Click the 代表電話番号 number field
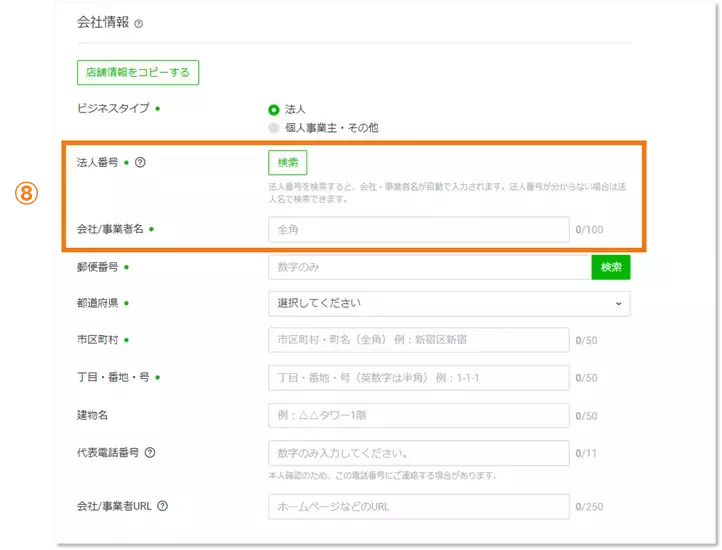The image size is (722, 550). (x=418, y=453)
